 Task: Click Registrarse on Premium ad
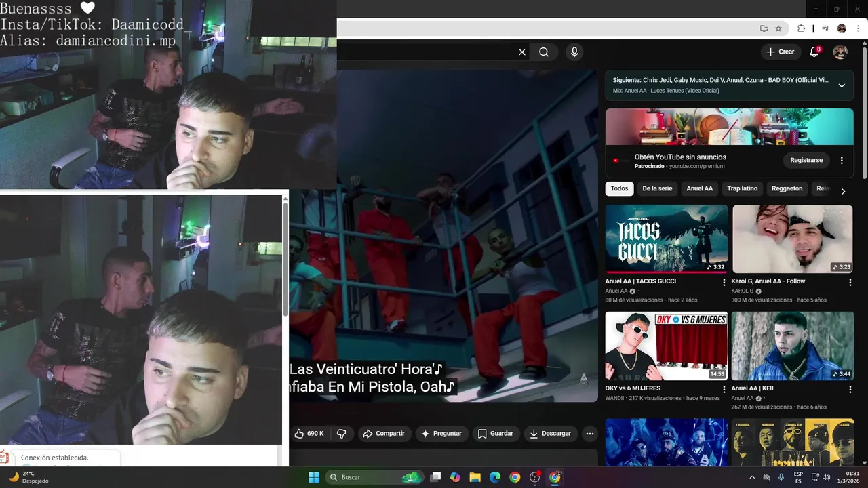point(806,160)
